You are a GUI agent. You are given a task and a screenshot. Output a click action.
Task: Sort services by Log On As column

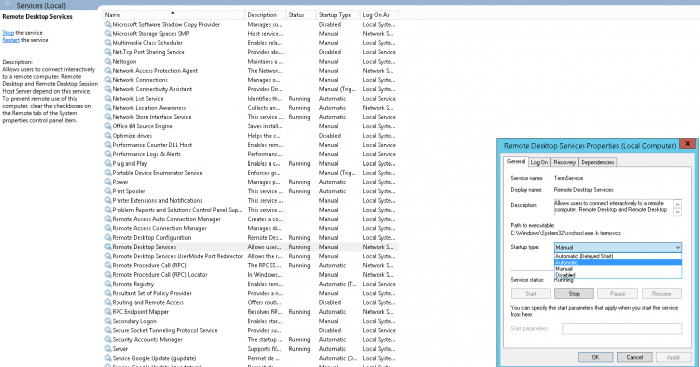[379, 15]
